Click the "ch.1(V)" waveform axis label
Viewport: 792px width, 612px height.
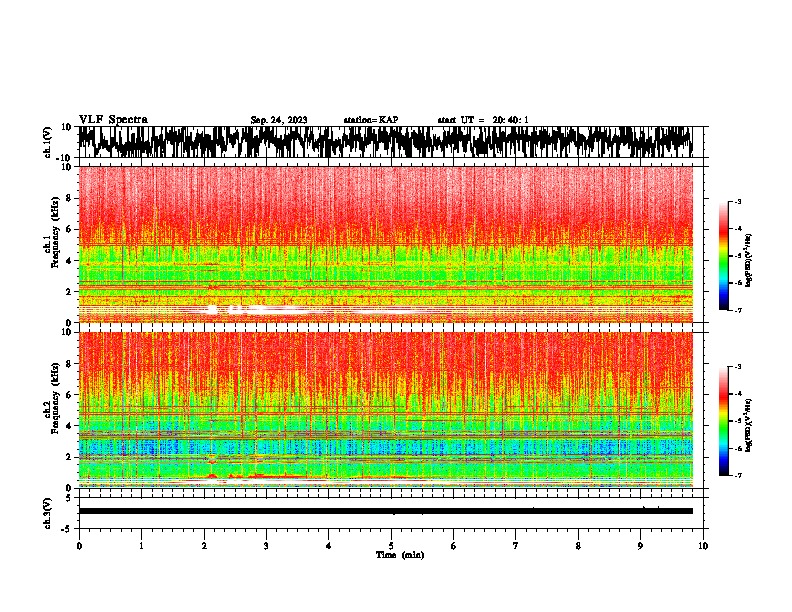[x=48, y=142]
